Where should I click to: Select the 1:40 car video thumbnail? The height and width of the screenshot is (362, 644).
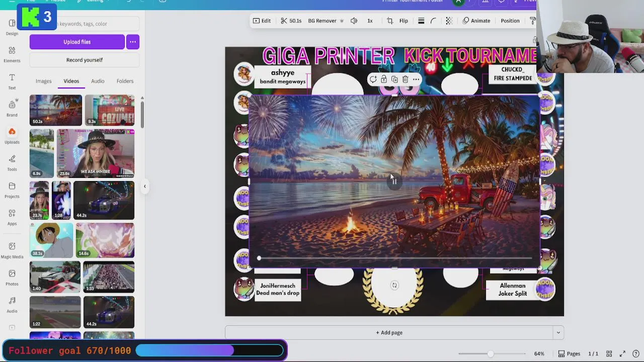point(55,277)
